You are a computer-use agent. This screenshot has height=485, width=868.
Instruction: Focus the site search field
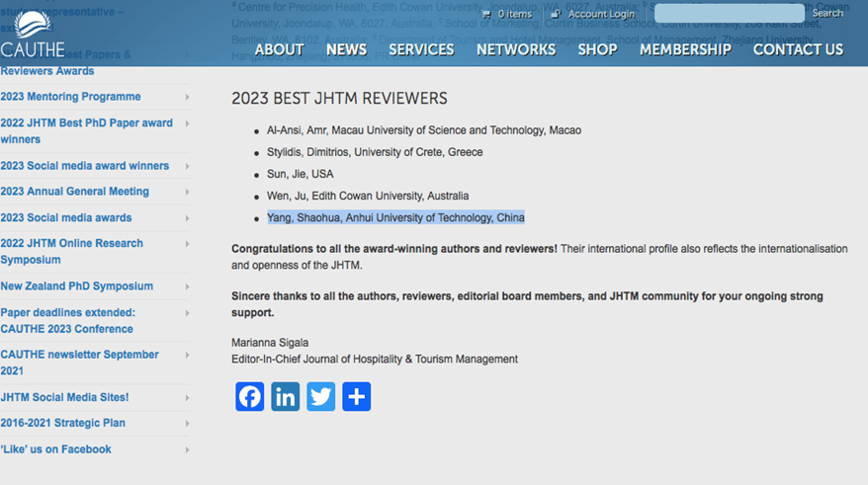729,13
